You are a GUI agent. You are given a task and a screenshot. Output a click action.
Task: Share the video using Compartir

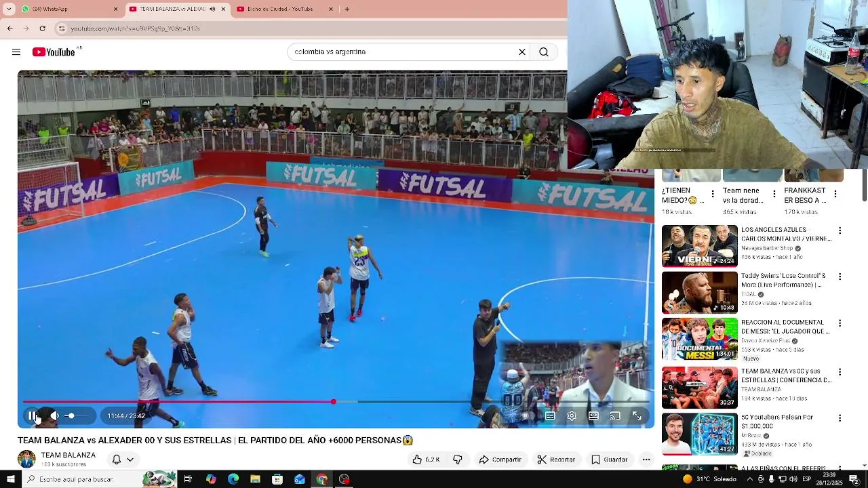click(500, 460)
